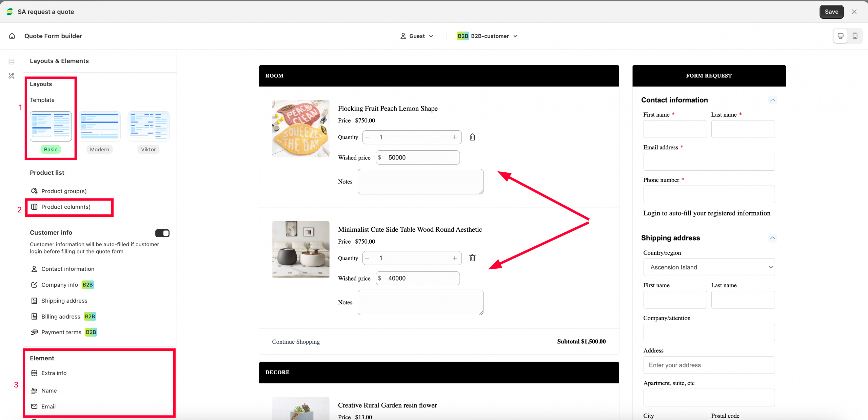Delete the Flocking Fruit Peach Lemon Shape item
The height and width of the screenshot is (420, 868).
(x=472, y=137)
